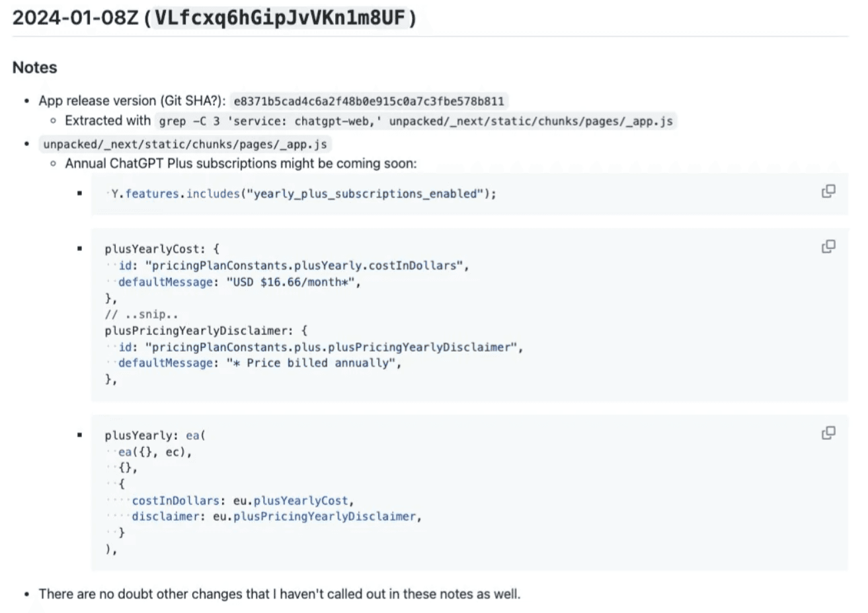Click the Notes heading
The image size is (868, 613).
point(34,67)
